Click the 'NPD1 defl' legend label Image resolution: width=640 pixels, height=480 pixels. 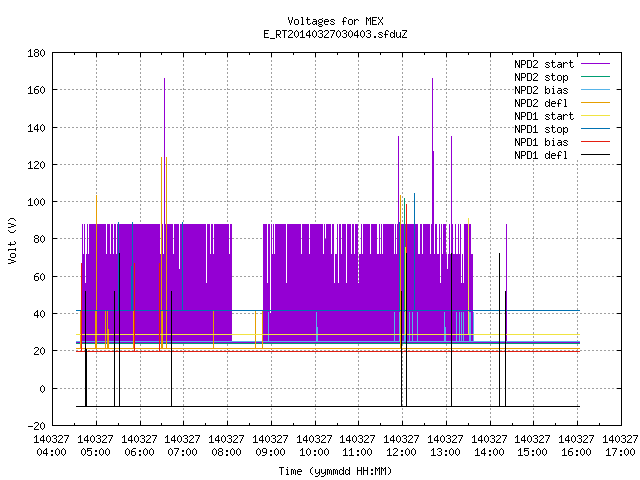[541, 156]
